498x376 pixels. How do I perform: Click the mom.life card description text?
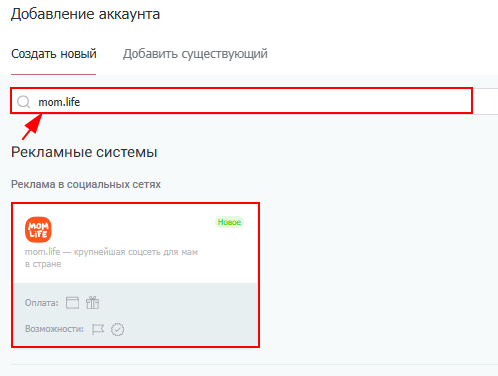[111, 258]
